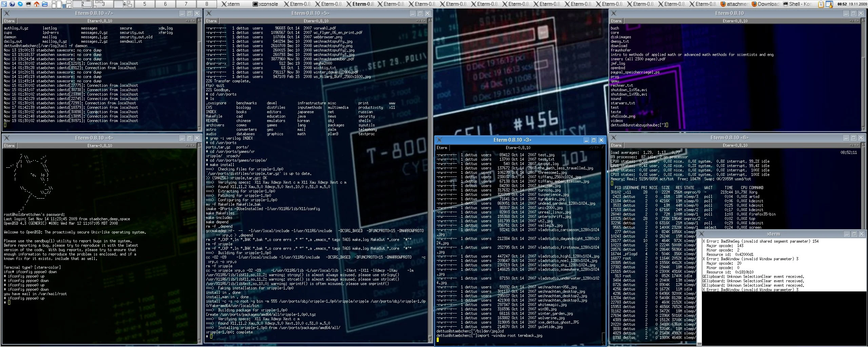This screenshot has width=868, height=347.
Task: Open terminal launcher icon in the panel
Action: point(28,4)
